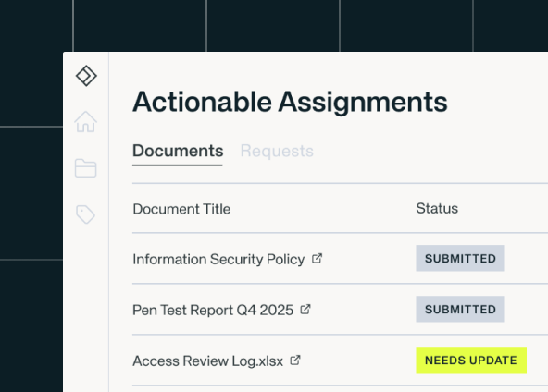The height and width of the screenshot is (392, 548).
Task: Click the NEEDS UPDATE status badge
Action: point(471,360)
